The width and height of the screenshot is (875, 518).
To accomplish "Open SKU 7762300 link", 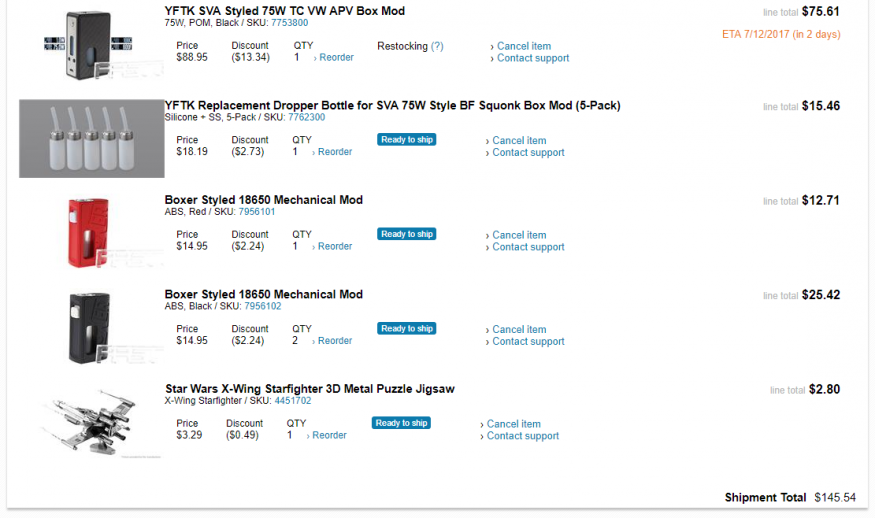I will 306,118.
